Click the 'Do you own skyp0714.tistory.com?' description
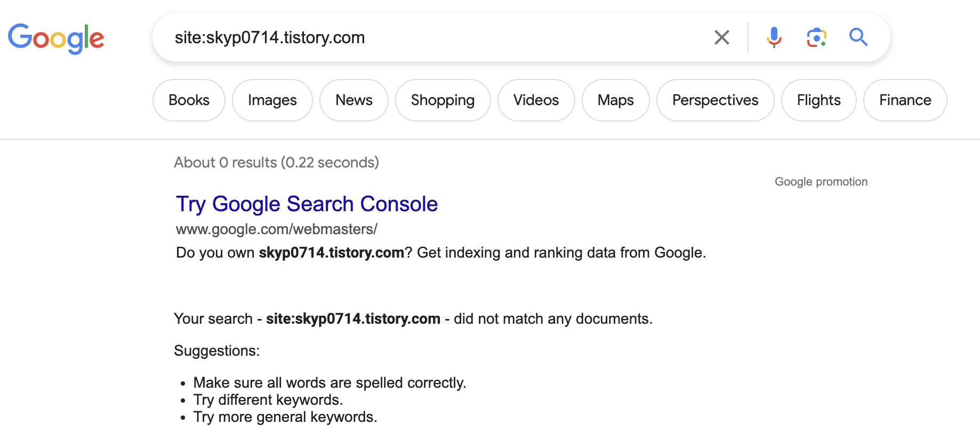 pos(441,253)
